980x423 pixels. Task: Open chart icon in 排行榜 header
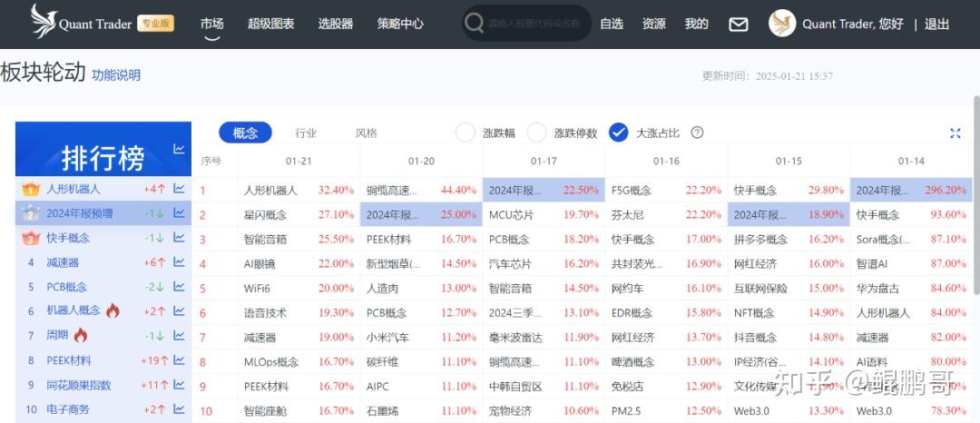tap(179, 149)
